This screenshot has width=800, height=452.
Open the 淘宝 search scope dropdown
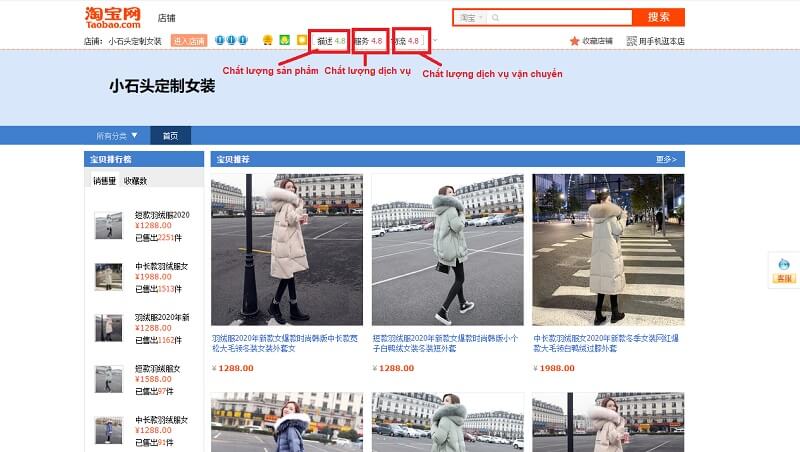coord(471,18)
